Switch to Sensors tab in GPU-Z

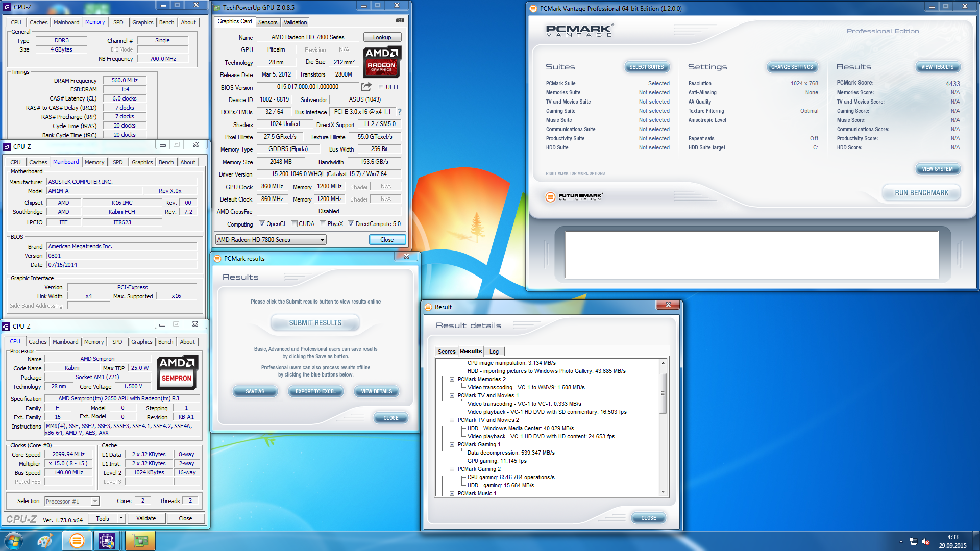267,22
